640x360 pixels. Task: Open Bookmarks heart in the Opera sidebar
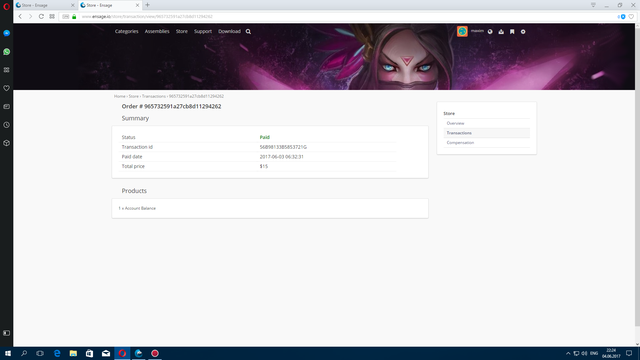pyautogui.click(x=7, y=88)
